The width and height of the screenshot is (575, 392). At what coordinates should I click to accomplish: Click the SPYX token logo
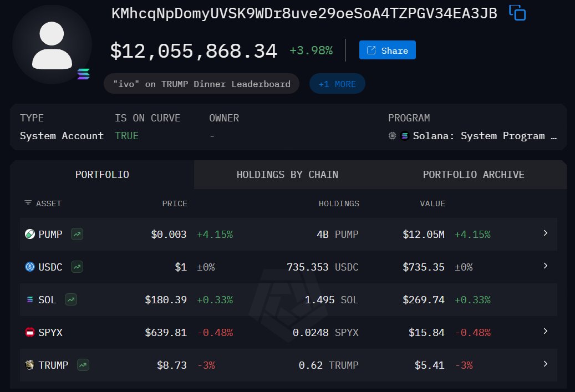pos(30,332)
